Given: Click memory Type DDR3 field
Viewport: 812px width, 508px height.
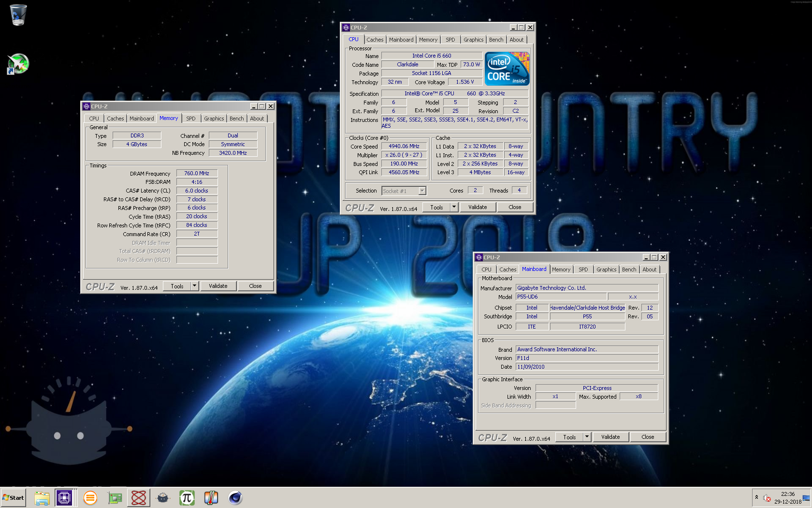Looking at the screenshot, I should [x=137, y=135].
